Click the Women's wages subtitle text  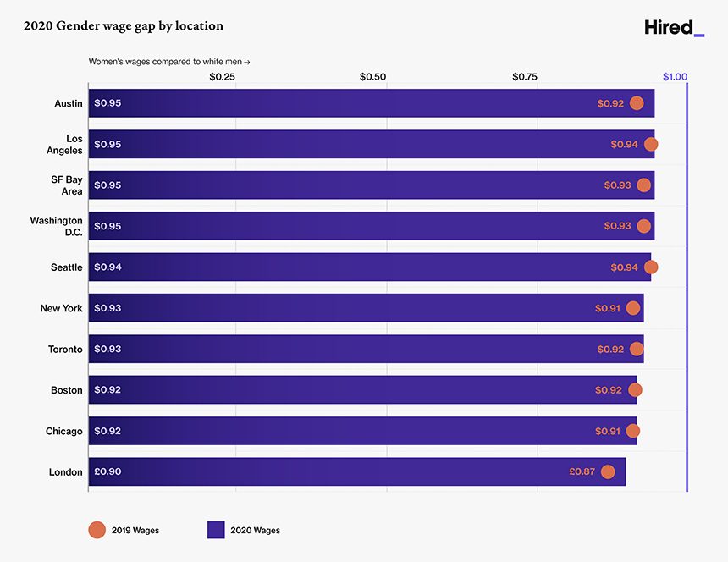click(x=169, y=62)
